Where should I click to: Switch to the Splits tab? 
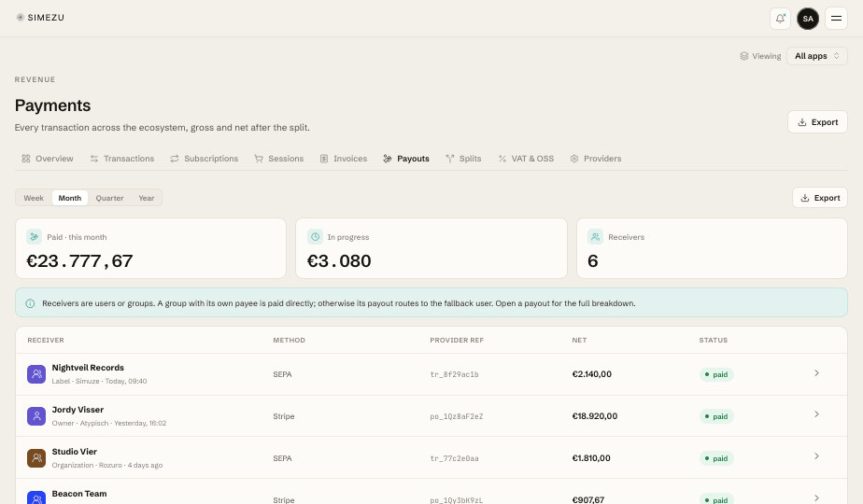point(463,159)
